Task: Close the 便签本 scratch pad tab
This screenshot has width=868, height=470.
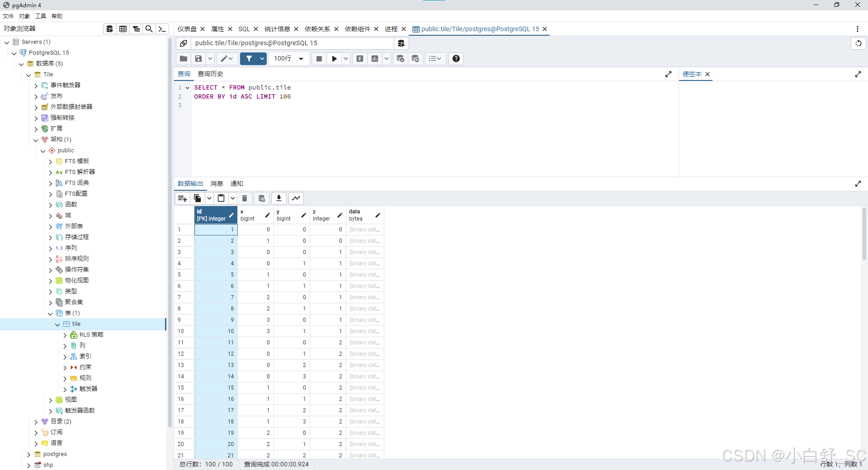Action: [708, 74]
